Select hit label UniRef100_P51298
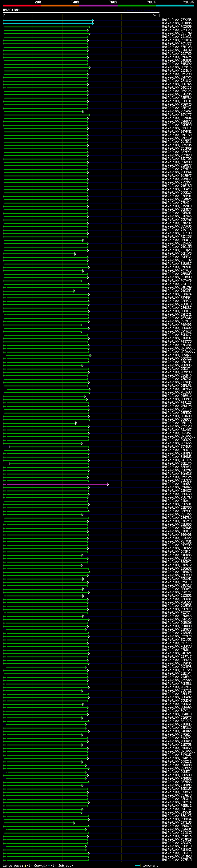The width and height of the screenshot is (197, 868). coord(176,74)
